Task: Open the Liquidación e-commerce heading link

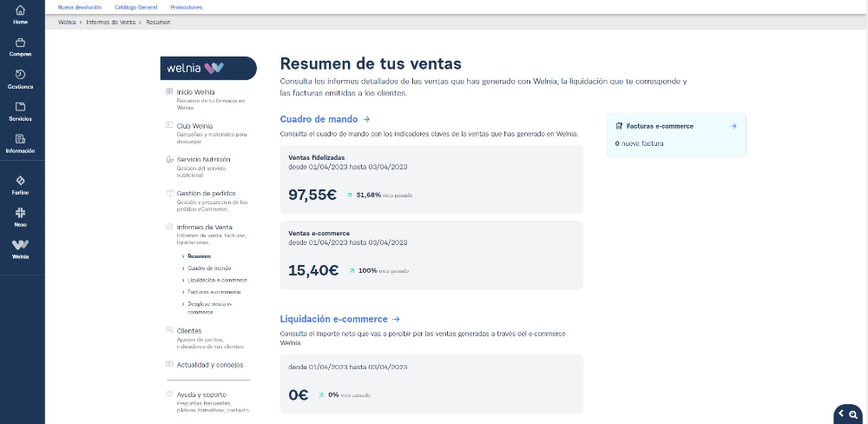Action: coord(334,319)
